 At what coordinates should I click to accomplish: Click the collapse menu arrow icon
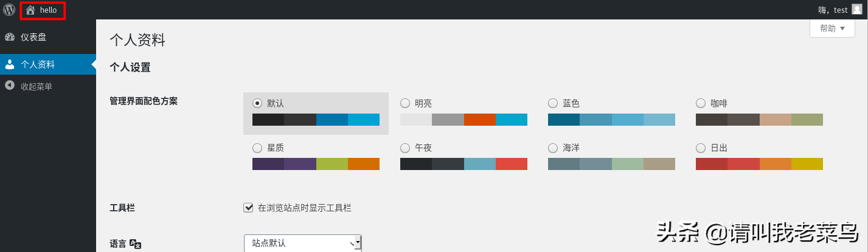point(9,86)
